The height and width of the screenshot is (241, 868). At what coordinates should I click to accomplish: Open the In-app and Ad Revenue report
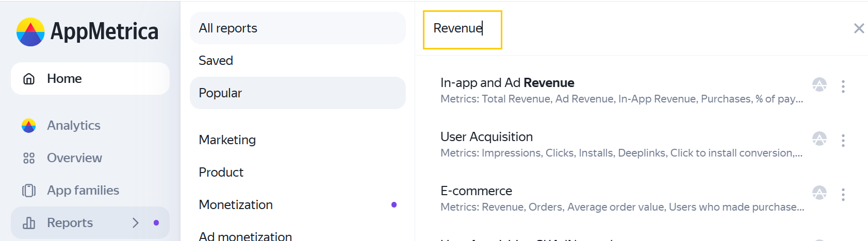[507, 83]
